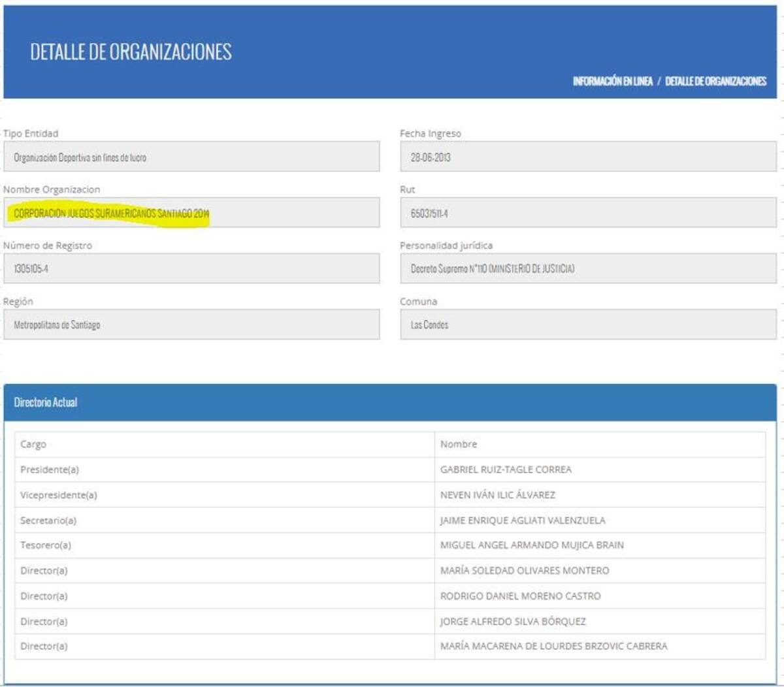Click the Número de Registro field

click(191, 269)
